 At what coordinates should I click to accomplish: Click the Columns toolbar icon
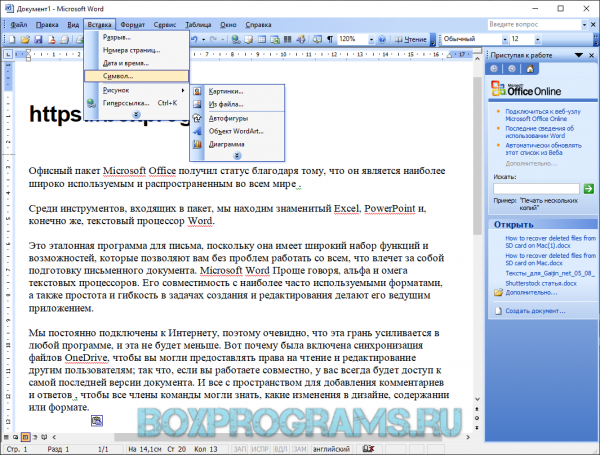pos(288,39)
